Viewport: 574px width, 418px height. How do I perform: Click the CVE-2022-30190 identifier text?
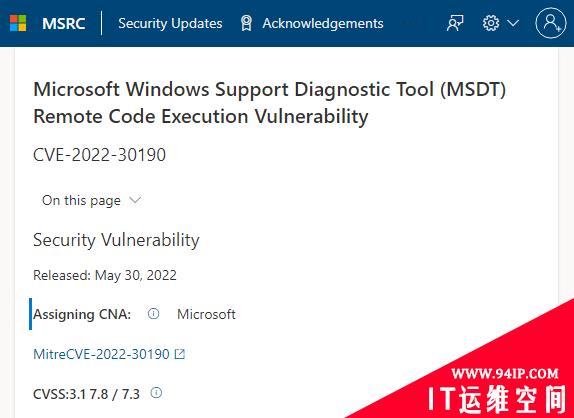(x=100, y=154)
